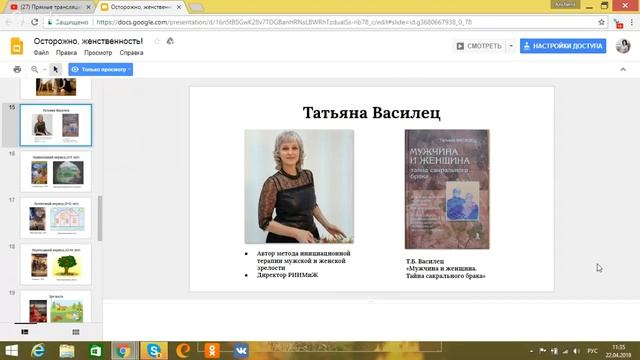Select the arrow cursor tool
640x360 pixels.
point(56,69)
